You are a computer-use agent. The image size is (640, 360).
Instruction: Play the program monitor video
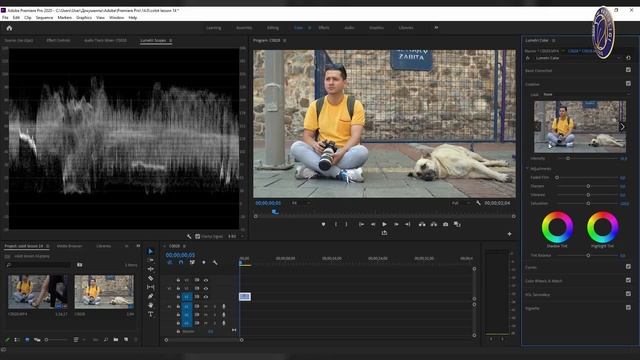[384, 224]
